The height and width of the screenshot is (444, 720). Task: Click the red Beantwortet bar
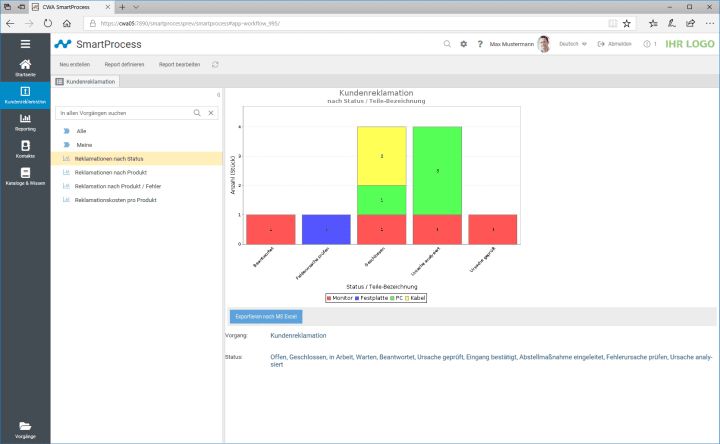click(271, 229)
